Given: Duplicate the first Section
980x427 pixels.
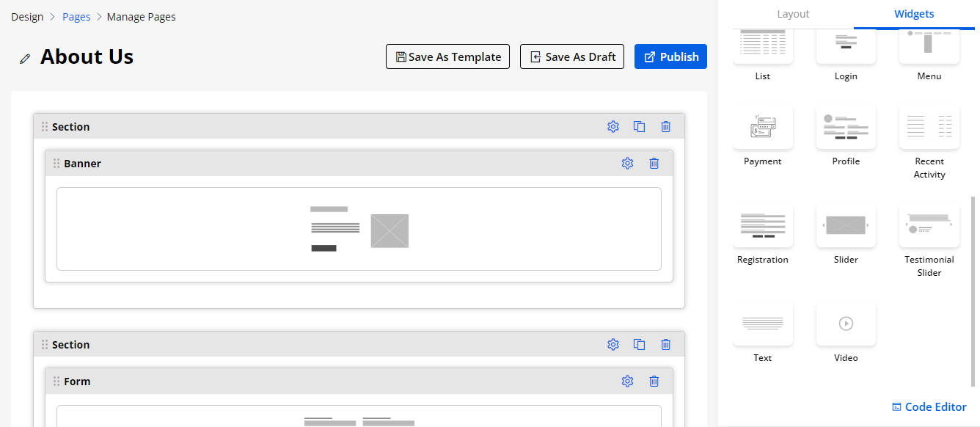Looking at the screenshot, I should pyautogui.click(x=640, y=127).
